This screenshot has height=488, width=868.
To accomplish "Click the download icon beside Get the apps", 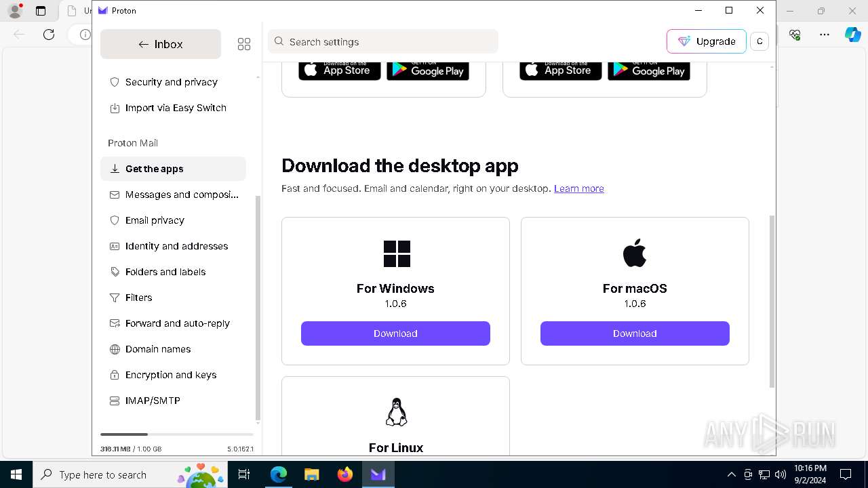I will click(115, 169).
